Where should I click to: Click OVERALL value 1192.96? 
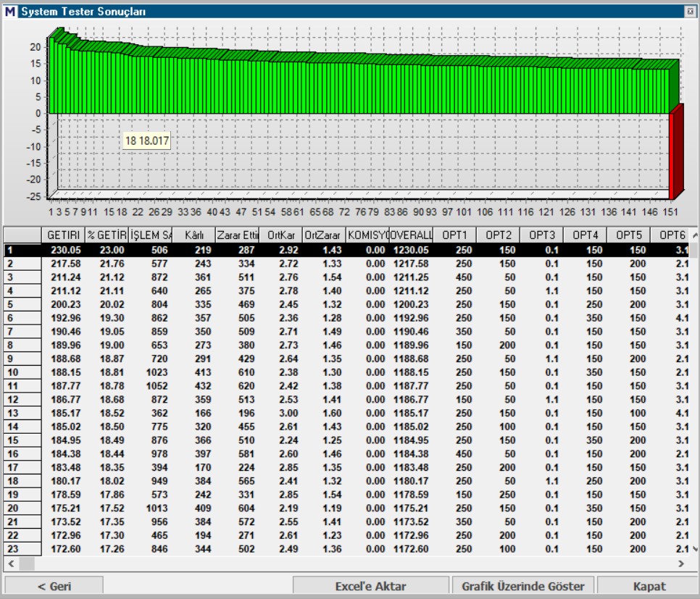coord(411,318)
